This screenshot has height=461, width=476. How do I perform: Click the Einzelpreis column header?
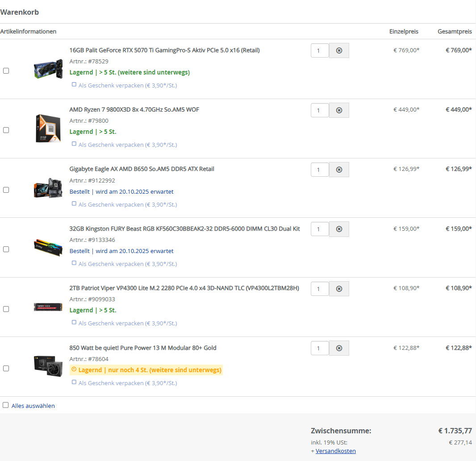point(404,32)
